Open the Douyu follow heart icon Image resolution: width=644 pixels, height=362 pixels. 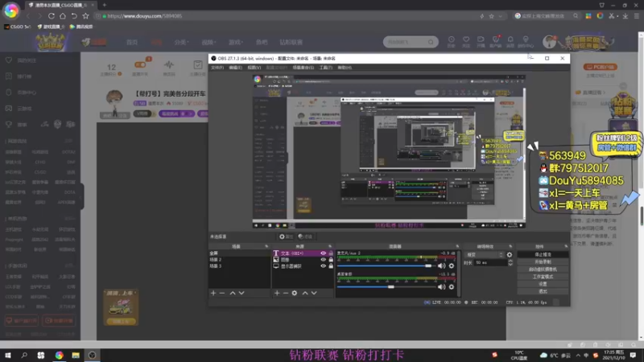click(466, 42)
